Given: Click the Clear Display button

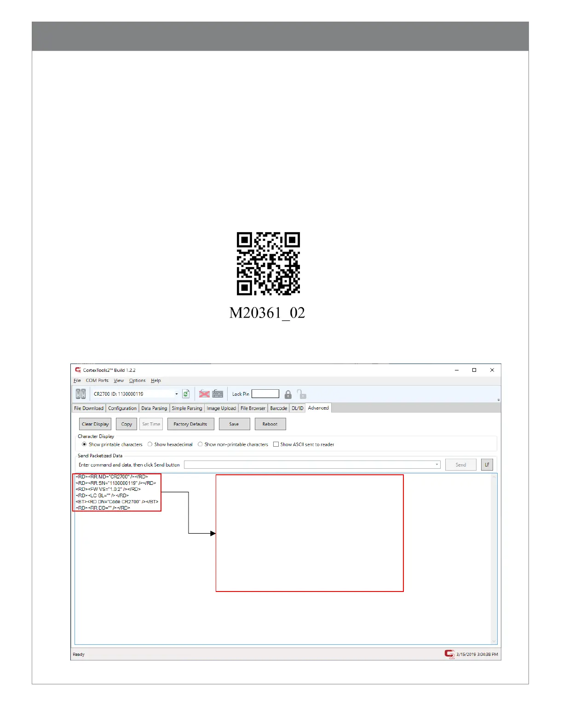Looking at the screenshot, I should [x=95, y=424].
